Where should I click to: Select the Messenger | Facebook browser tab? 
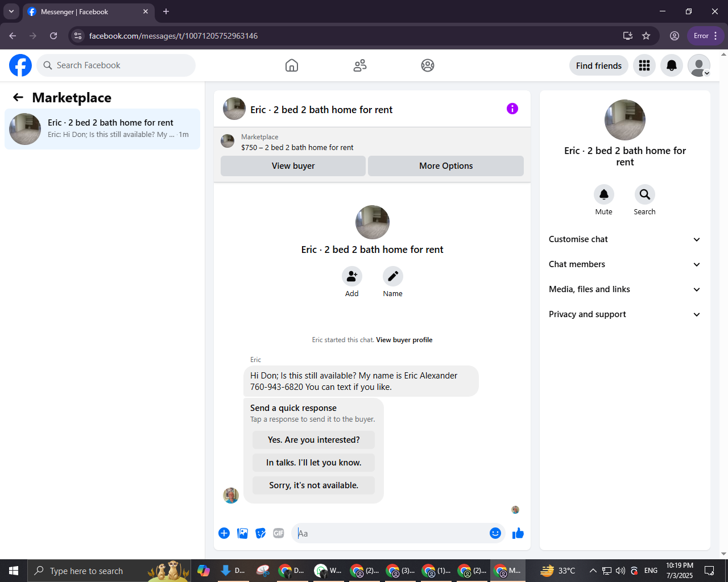[88, 11]
